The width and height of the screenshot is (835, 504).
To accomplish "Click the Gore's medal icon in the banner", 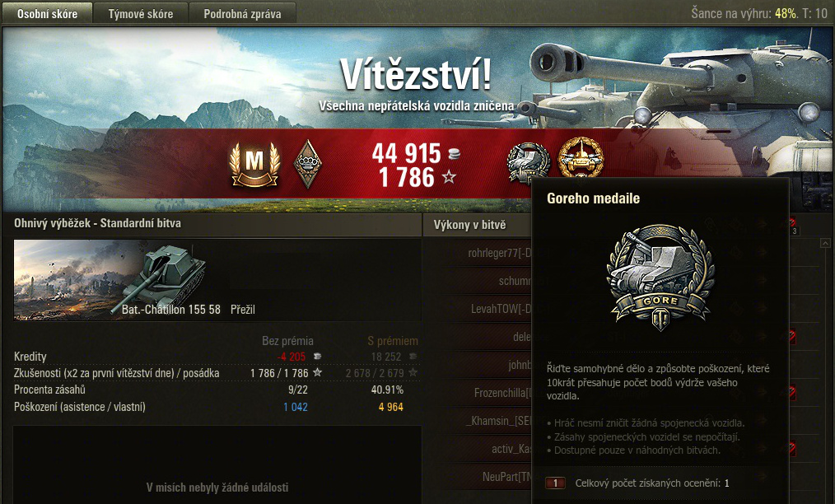I will click(x=528, y=161).
